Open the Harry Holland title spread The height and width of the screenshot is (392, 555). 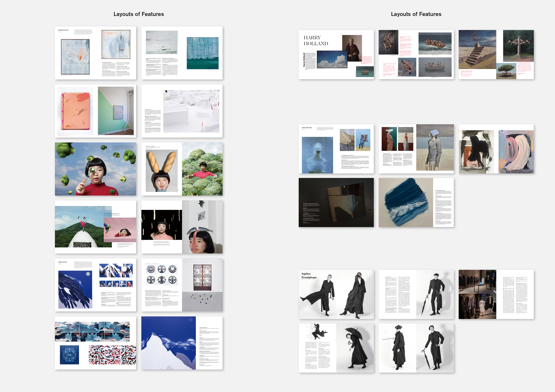coord(336,54)
